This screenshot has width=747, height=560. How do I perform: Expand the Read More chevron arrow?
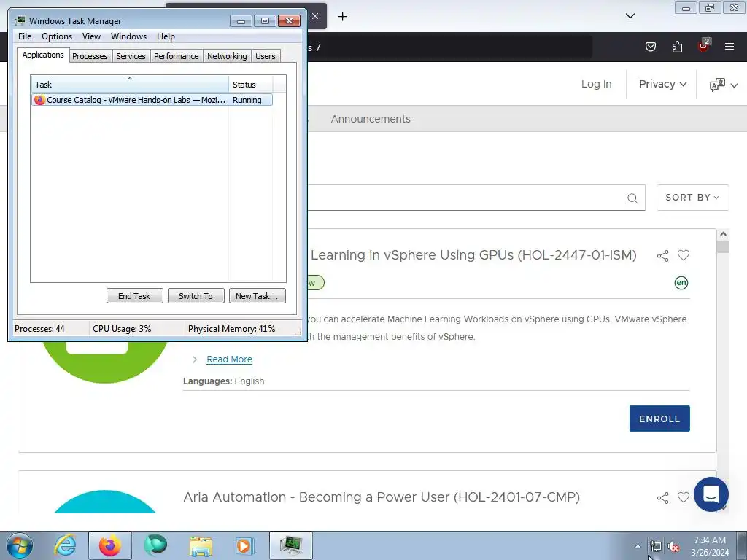[194, 359]
